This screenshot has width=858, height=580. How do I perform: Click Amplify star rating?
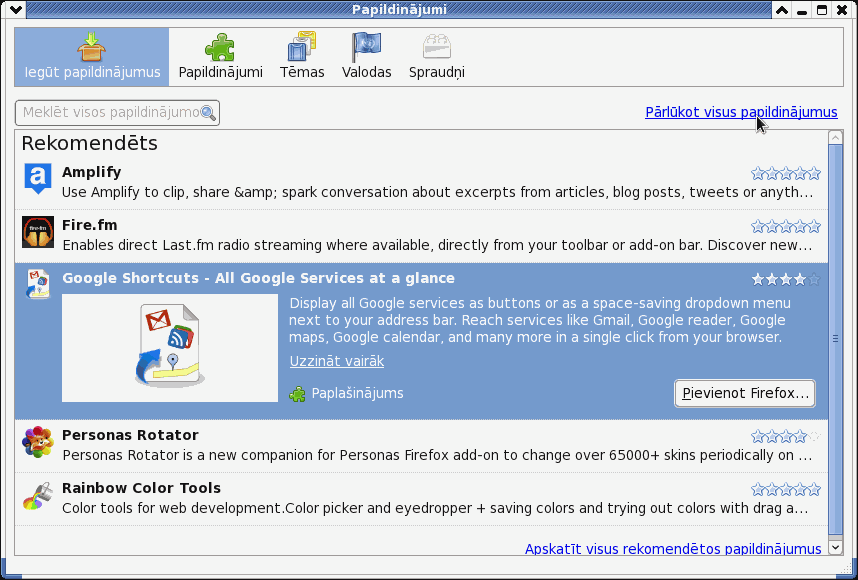[x=786, y=174]
